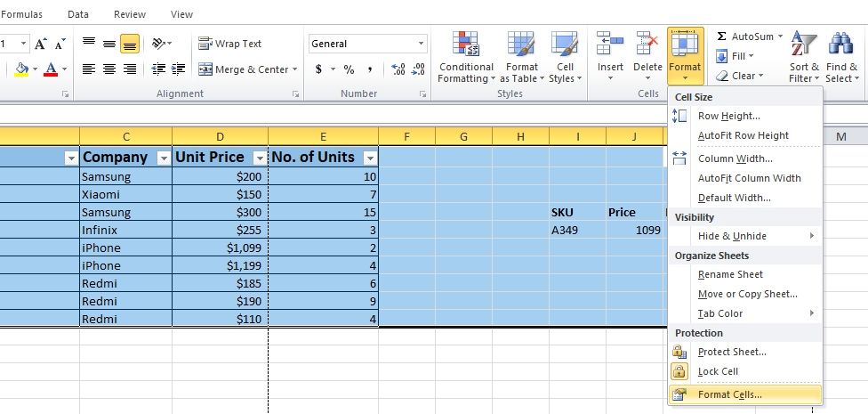868x414 pixels.
Task: Apply comma style
Action: pos(370,69)
